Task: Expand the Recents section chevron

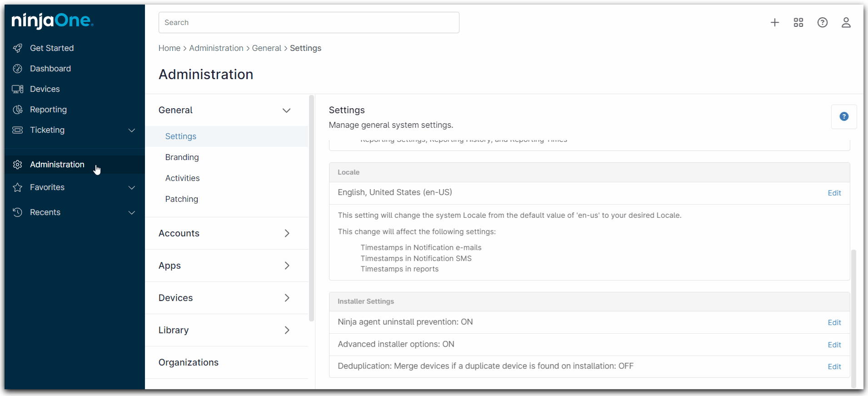Action: click(132, 213)
